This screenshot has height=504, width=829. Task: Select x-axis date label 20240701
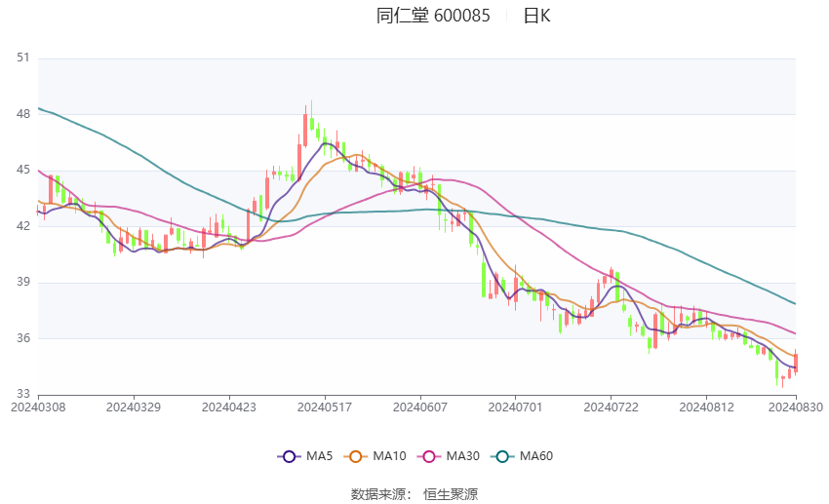[x=515, y=407]
